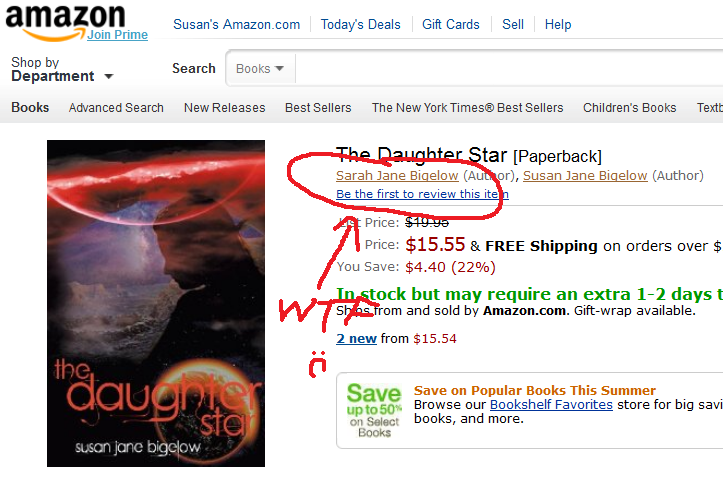Click the Amazon logo
The width and height of the screenshot is (723, 491).
65,22
